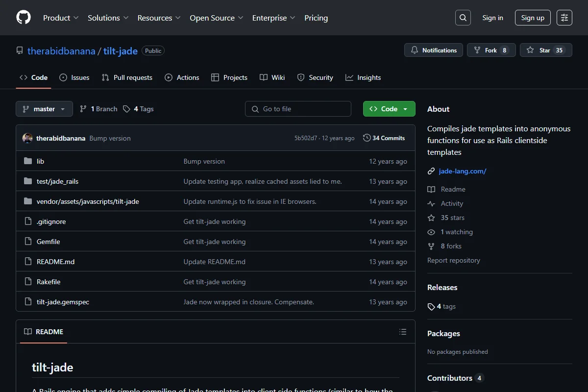This screenshot has width=588, height=392.
Task: Open the jade-lang.com link
Action: [x=463, y=171]
